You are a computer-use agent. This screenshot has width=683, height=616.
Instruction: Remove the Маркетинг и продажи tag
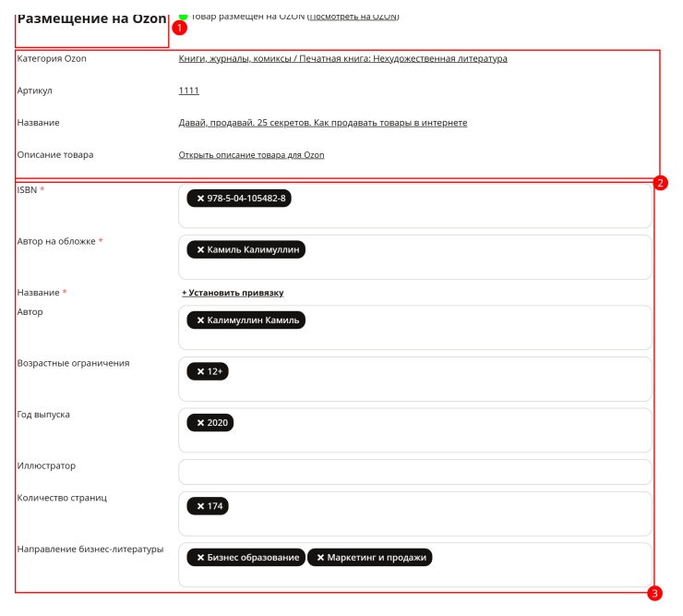click(x=320, y=558)
